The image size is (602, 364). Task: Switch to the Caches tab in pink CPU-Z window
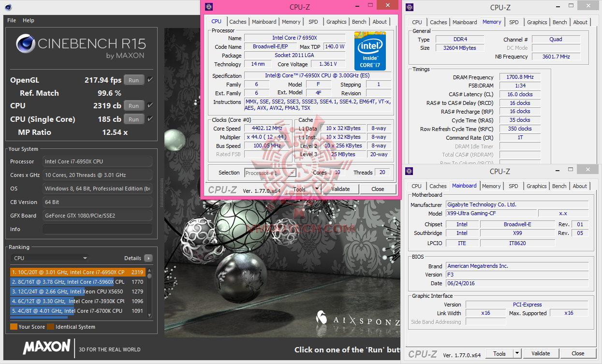[x=238, y=22]
